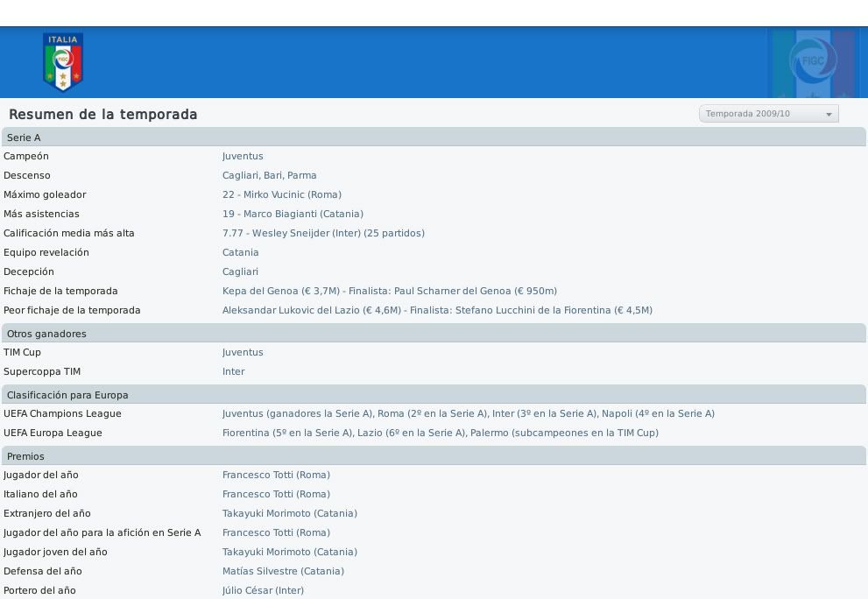Click the FIGC emblem in the banner
The image size is (868, 599).
(813, 62)
